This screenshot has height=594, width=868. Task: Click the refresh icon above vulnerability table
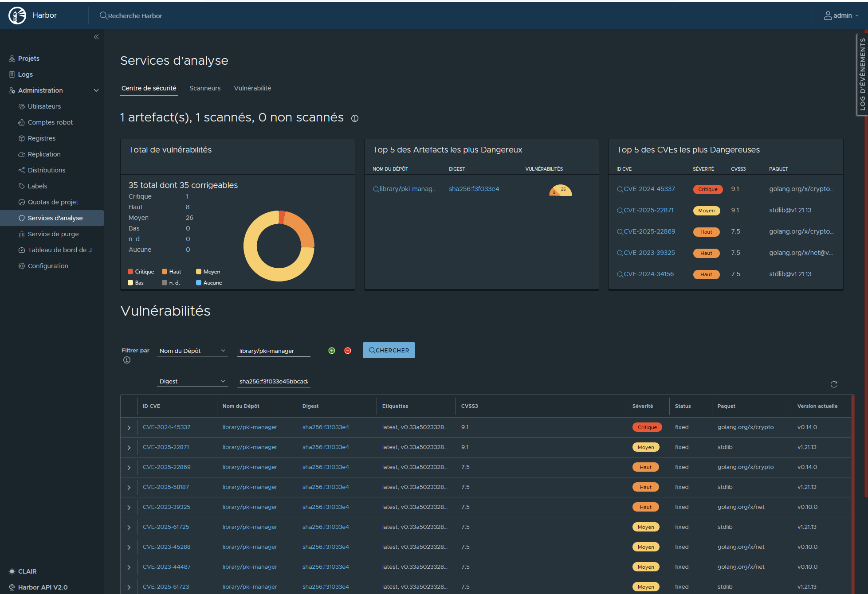(x=834, y=384)
